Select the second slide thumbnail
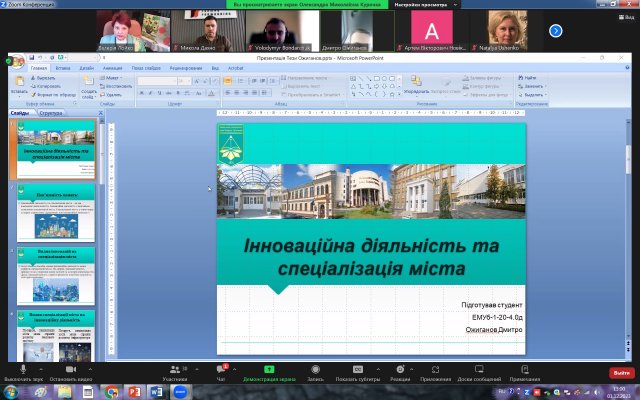The width and height of the screenshot is (640, 400). point(55,210)
